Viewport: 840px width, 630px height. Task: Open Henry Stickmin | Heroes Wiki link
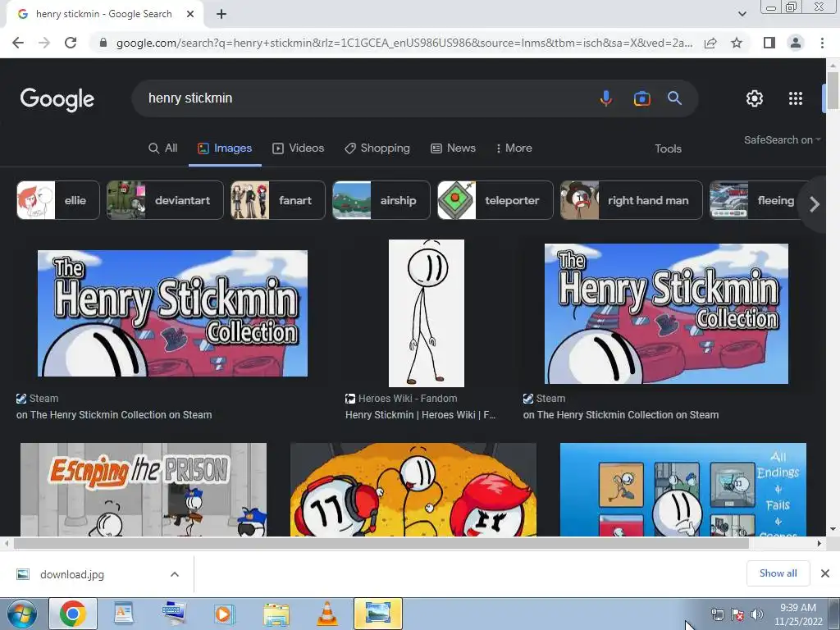(x=421, y=414)
